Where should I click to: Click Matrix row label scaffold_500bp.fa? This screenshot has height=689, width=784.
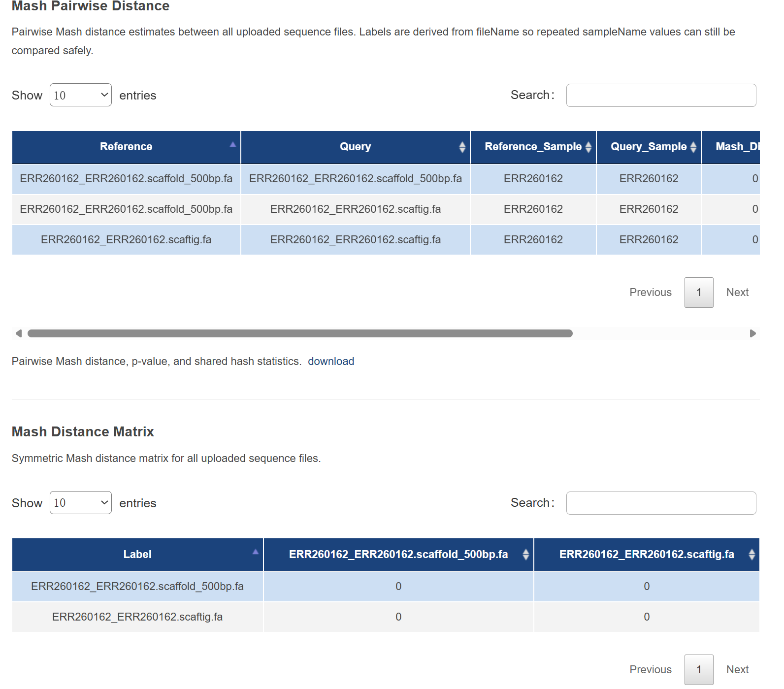pos(137,587)
